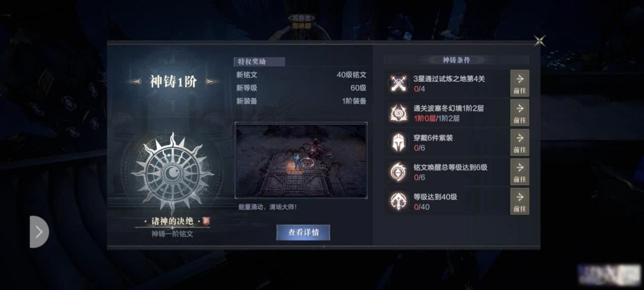Close the panel with star X

coord(540,41)
